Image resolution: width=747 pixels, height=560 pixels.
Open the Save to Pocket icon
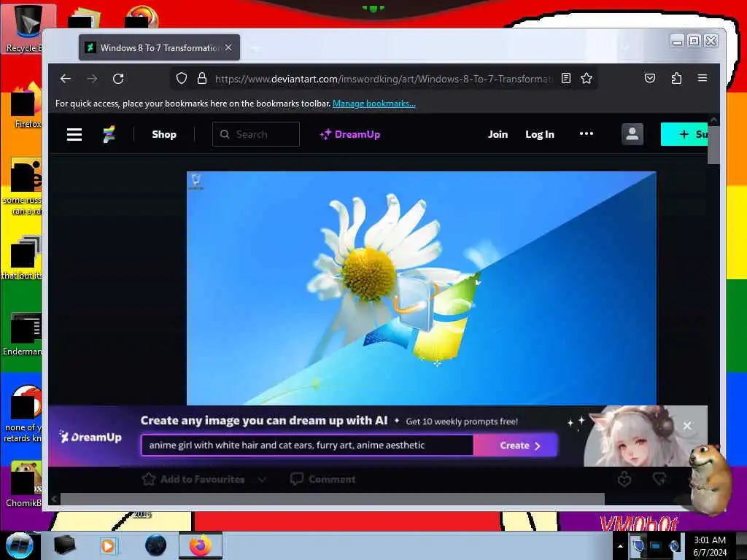650,78
